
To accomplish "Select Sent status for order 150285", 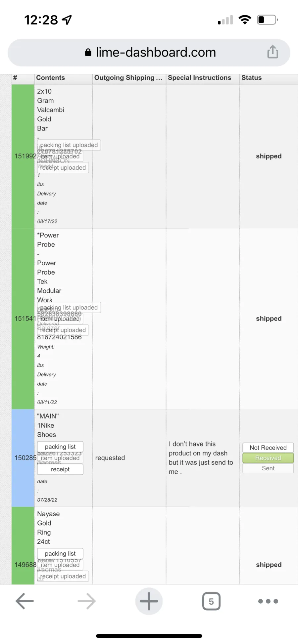I will point(268,468).
